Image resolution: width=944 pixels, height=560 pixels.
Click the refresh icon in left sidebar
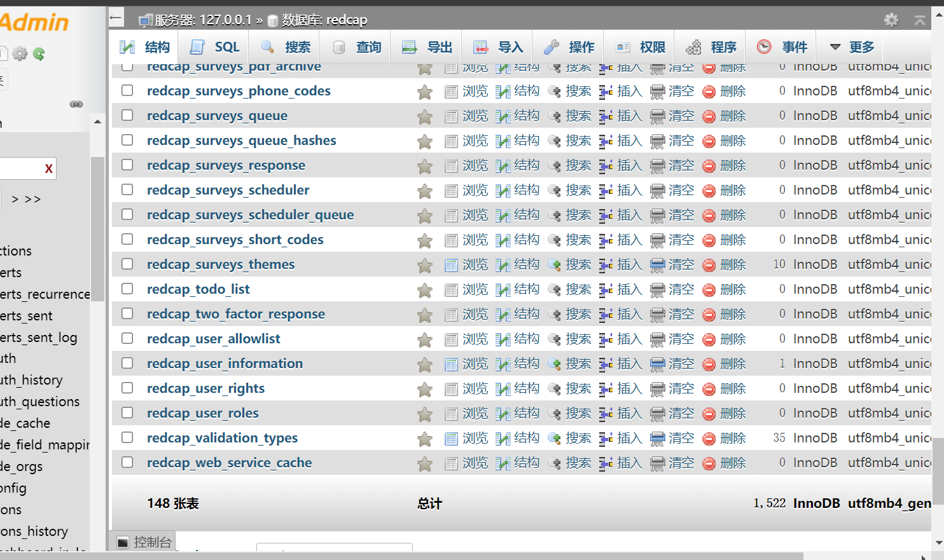(39, 55)
